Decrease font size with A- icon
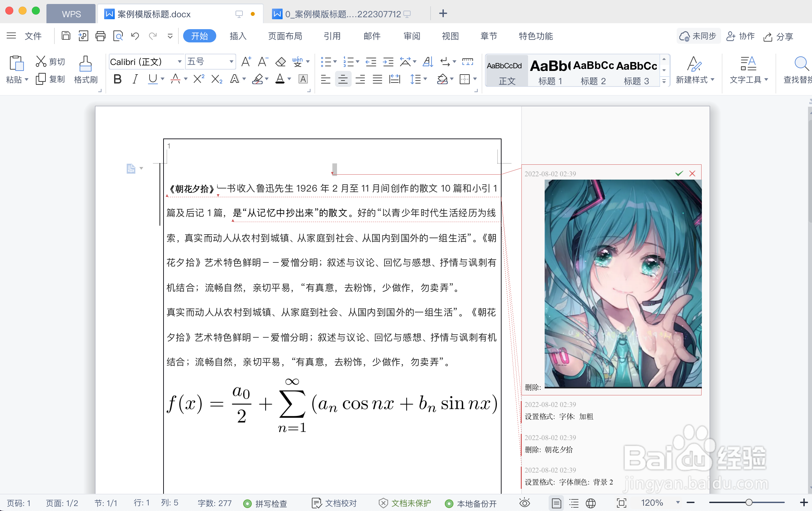The image size is (812, 511). coord(263,62)
